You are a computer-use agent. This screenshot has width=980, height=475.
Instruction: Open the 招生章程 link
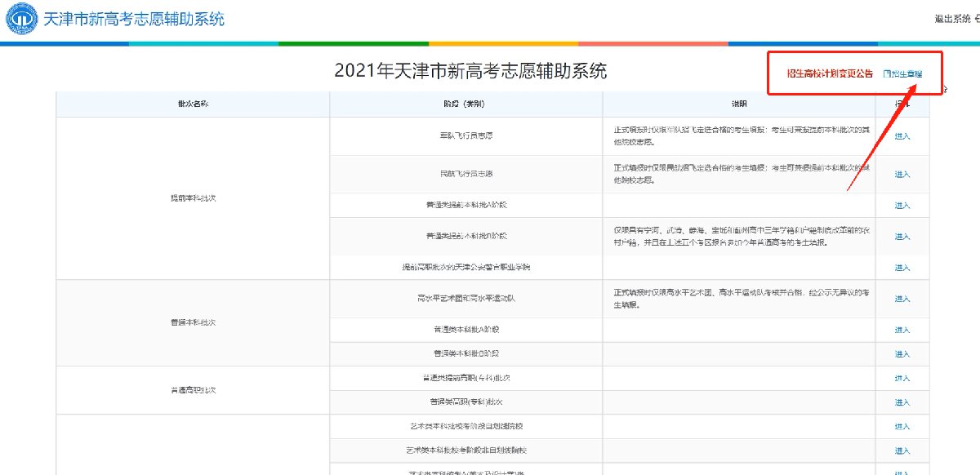click(906, 73)
